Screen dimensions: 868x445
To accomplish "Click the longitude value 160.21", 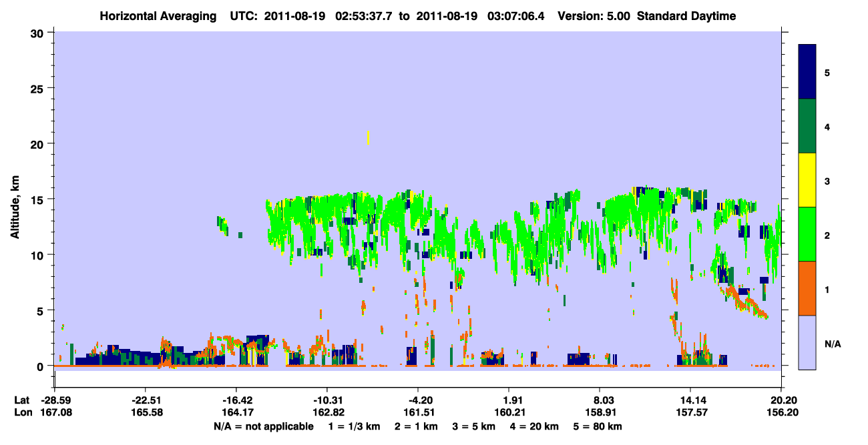I will [509, 412].
